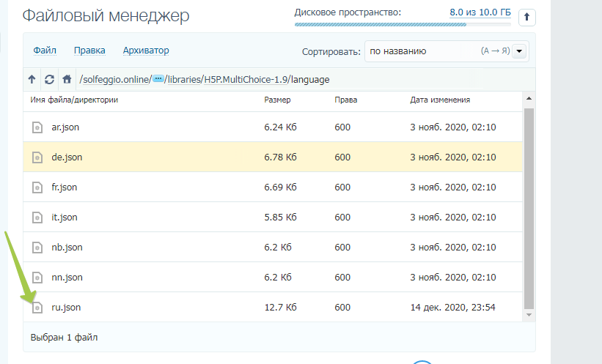
Task: Click the 'language' final path segment
Action: (310, 79)
